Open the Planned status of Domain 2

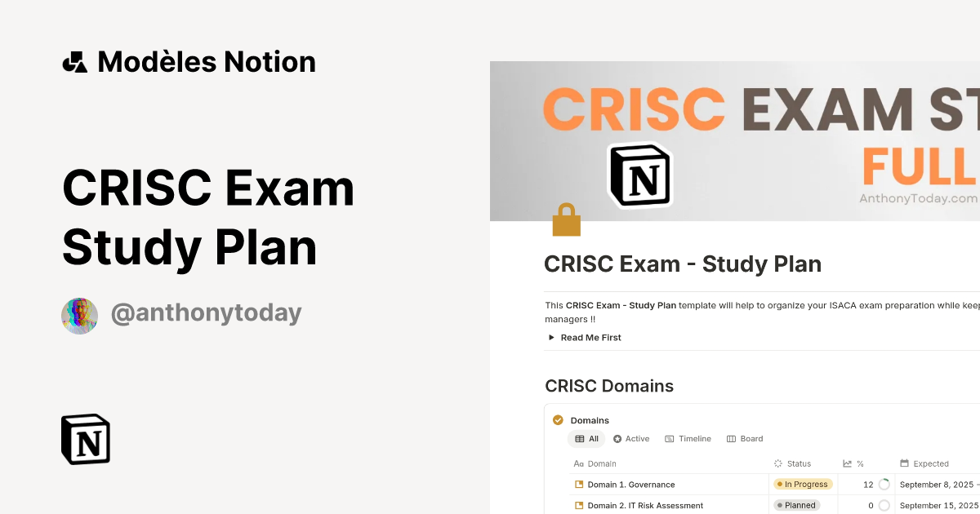(x=796, y=506)
